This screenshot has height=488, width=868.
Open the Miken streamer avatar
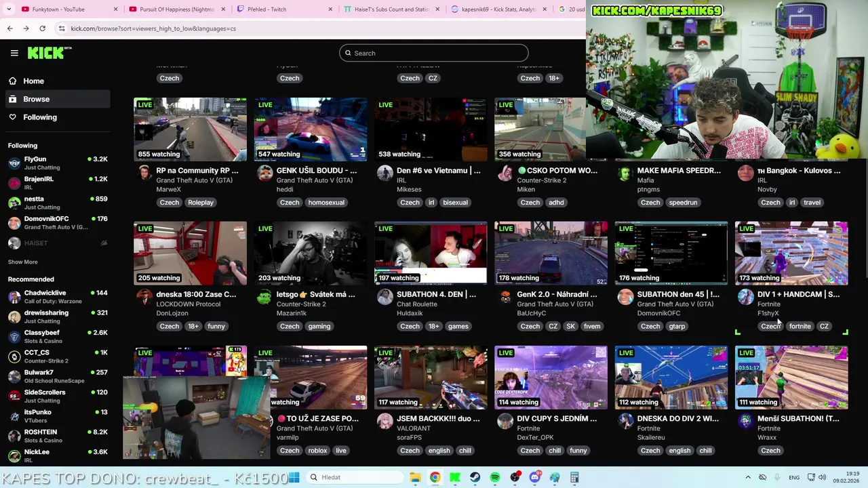tap(505, 174)
